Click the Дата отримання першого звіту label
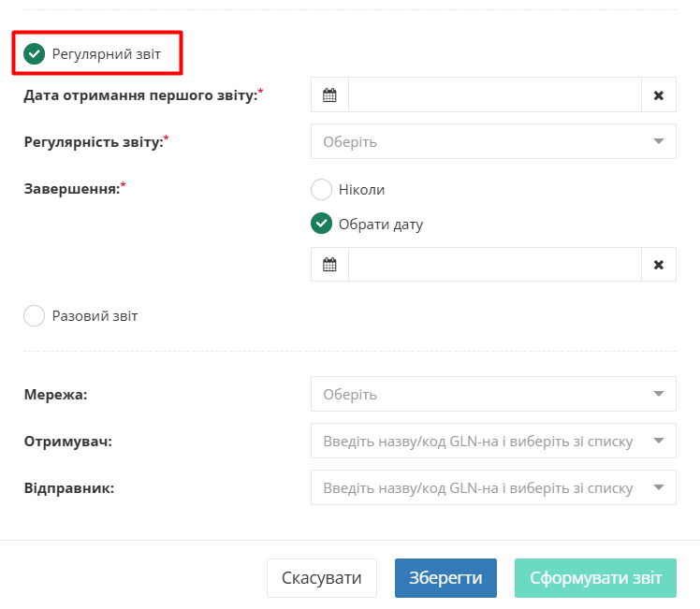The width and height of the screenshot is (700, 609). click(x=143, y=95)
